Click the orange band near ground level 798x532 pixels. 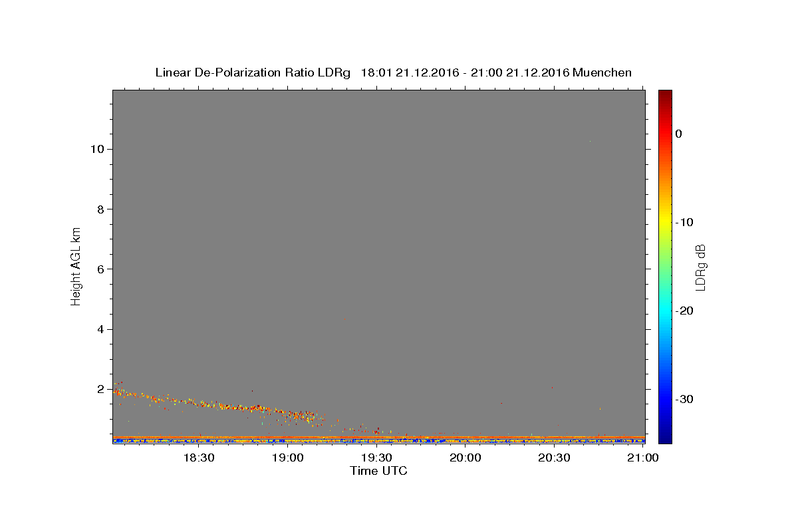point(378,438)
